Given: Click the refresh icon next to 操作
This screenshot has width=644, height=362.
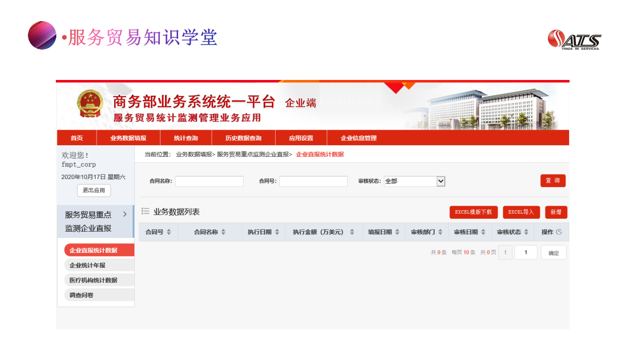Looking at the screenshot, I should pos(558,232).
